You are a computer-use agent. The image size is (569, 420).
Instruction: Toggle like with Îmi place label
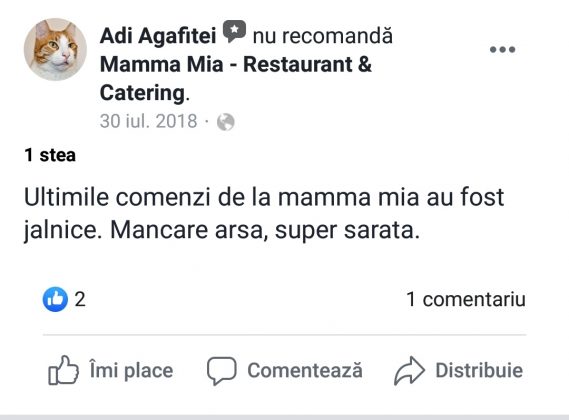coord(131,370)
